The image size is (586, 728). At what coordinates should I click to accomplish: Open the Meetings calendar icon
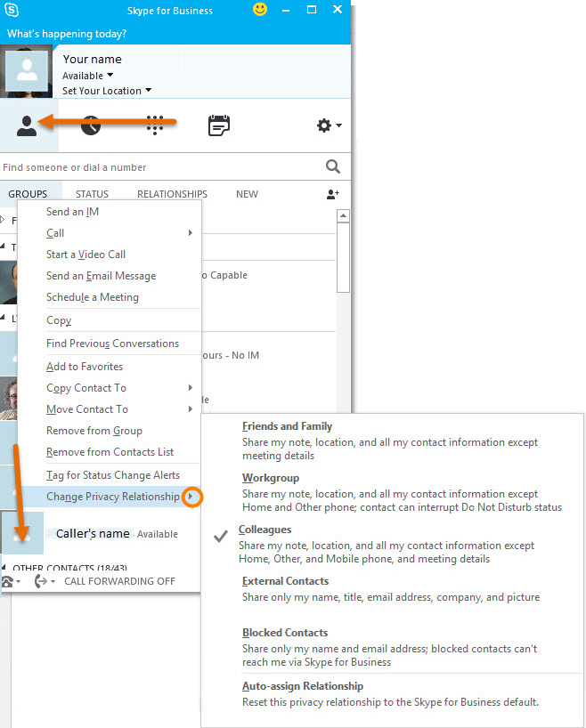point(218,125)
